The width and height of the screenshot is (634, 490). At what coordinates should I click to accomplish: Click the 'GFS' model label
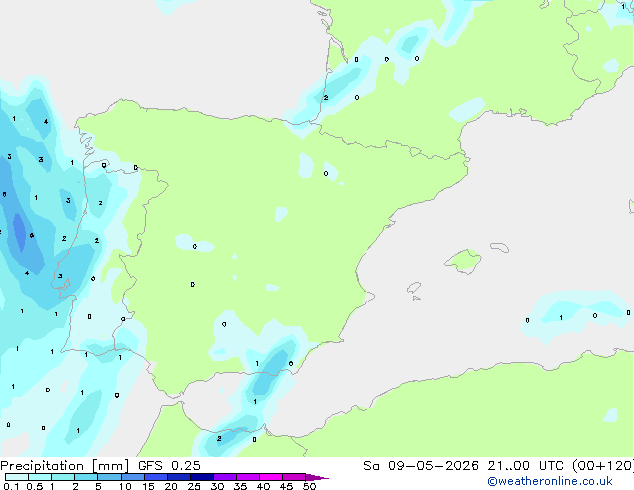point(150,466)
